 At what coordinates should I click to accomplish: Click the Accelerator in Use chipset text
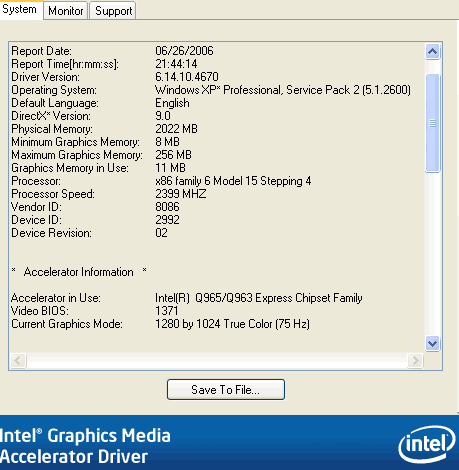pos(259,298)
